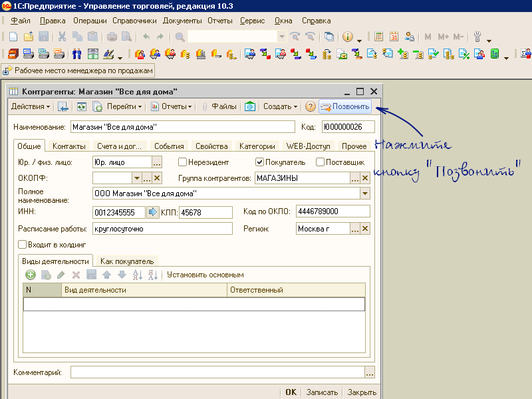Click the green Add row icon

tap(31, 275)
